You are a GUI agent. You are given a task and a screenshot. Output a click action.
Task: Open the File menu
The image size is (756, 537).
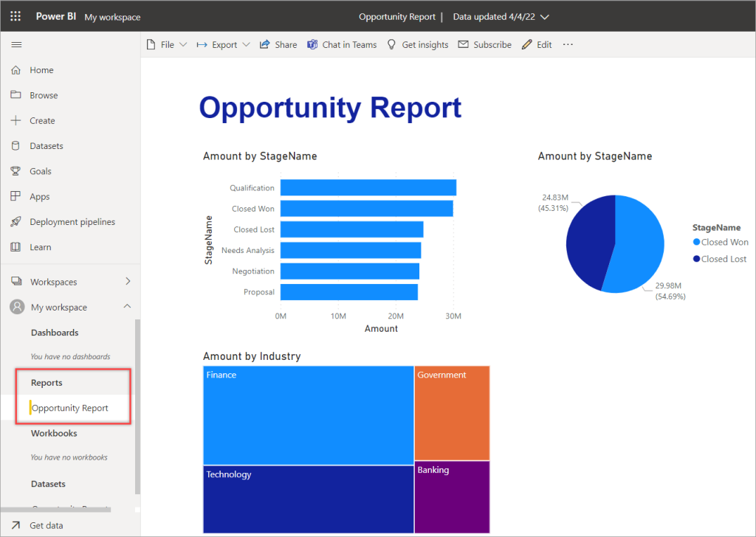tap(166, 44)
